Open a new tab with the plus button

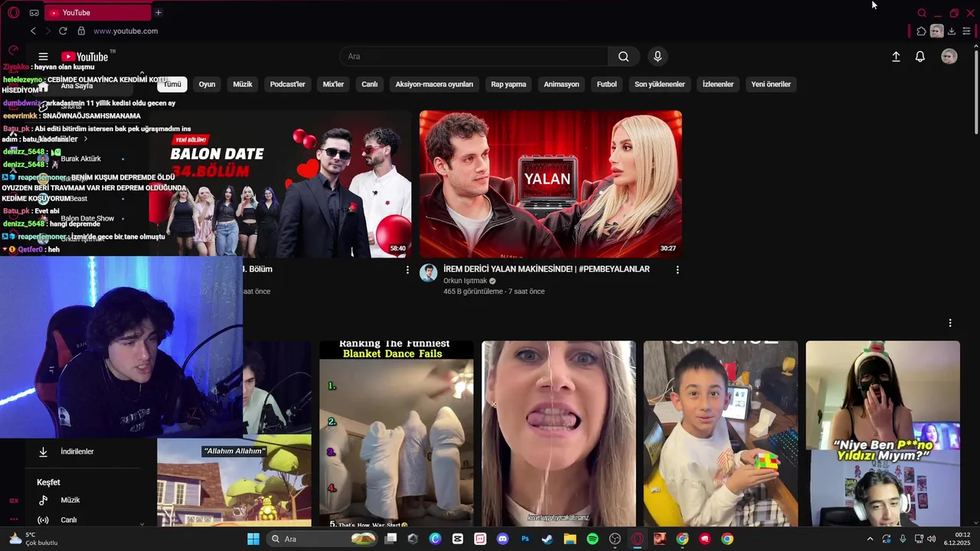click(158, 13)
